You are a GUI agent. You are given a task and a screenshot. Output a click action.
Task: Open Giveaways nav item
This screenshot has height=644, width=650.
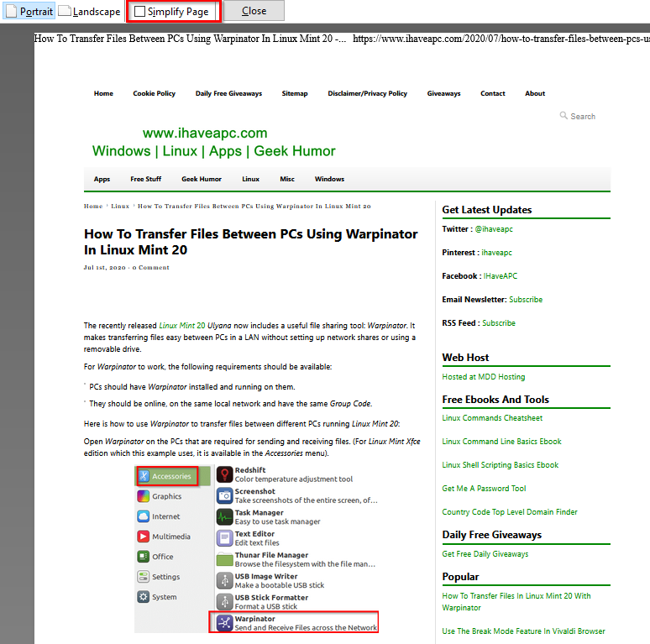[444, 94]
